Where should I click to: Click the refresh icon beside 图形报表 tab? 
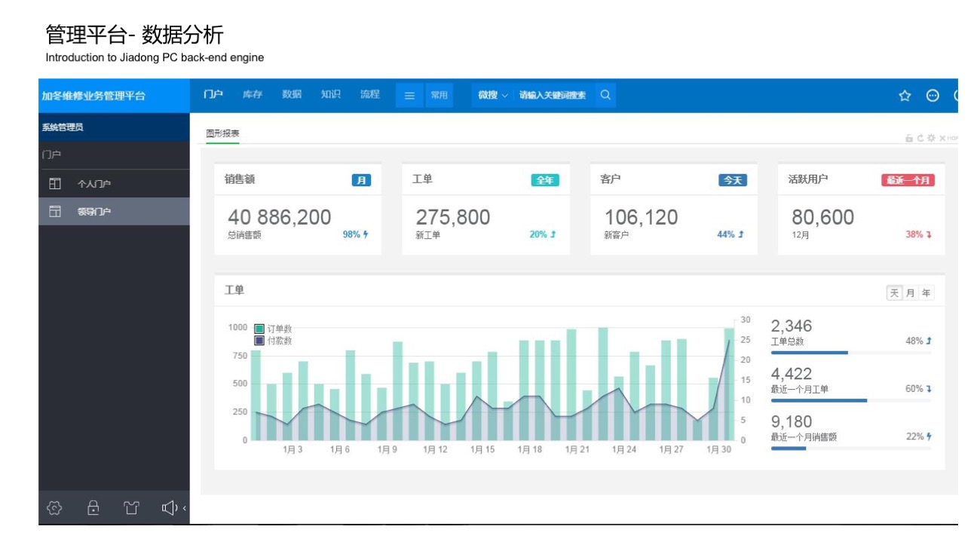click(x=920, y=138)
